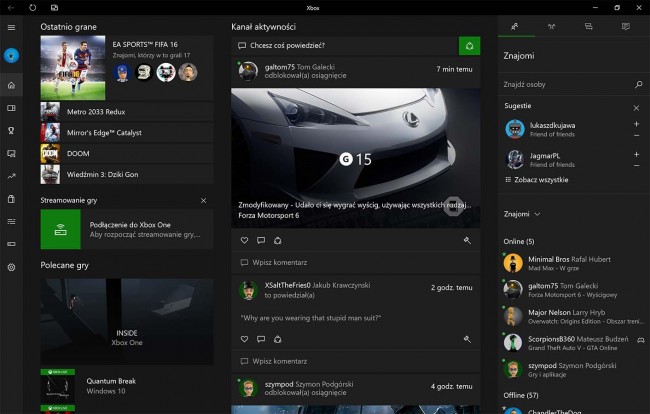Comment icon on galtom75's post
Viewport: 650px width, 414px height.
261,240
